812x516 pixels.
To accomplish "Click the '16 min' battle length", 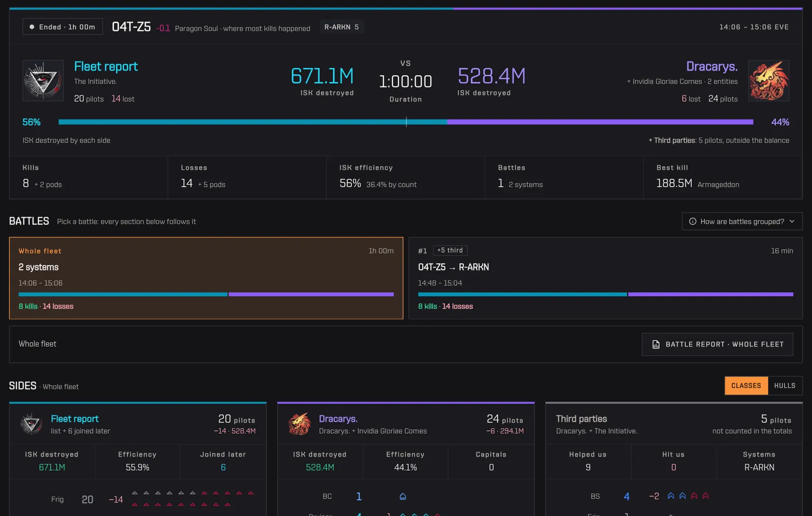I will point(782,250).
